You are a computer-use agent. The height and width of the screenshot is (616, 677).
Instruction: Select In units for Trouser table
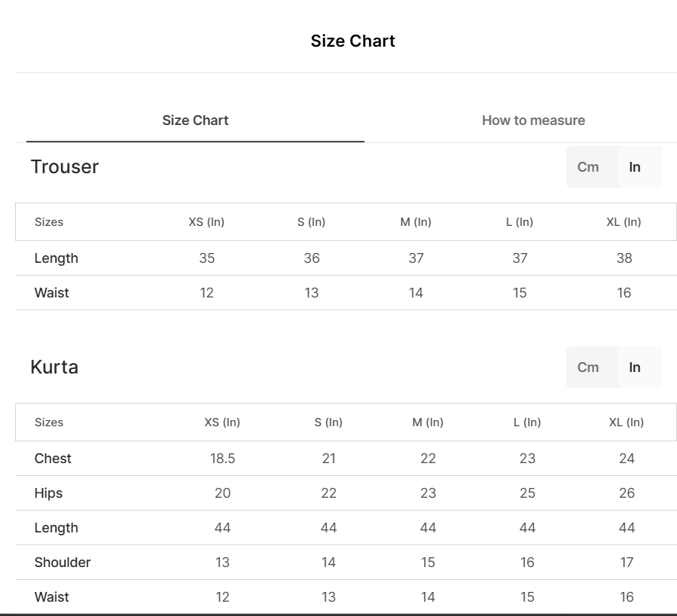[635, 167]
